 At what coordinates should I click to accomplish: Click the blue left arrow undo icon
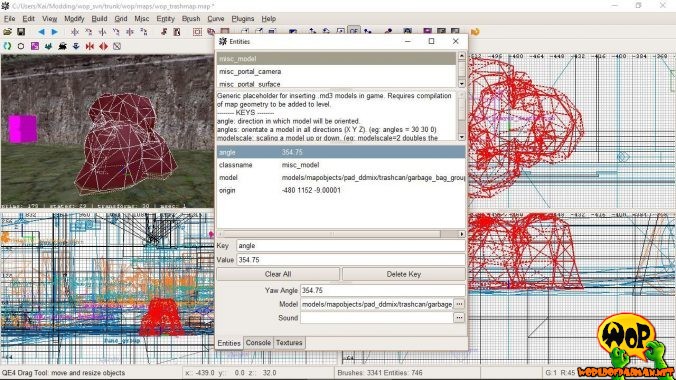click(41, 32)
